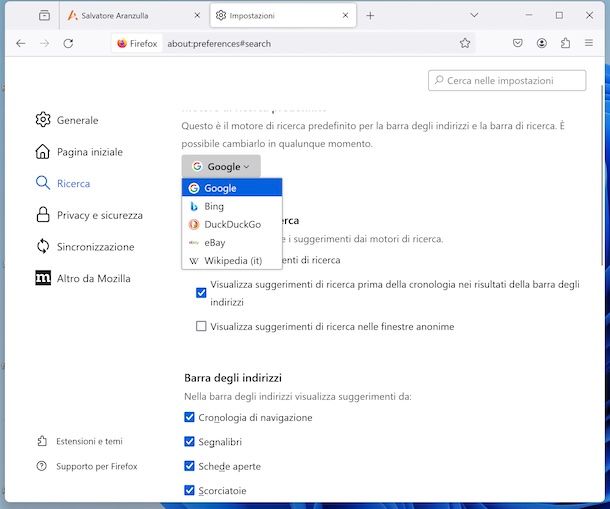The height and width of the screenshot is (509, 610).
Task: Open the Firefox account icon
Action: [x=542, y=43]
